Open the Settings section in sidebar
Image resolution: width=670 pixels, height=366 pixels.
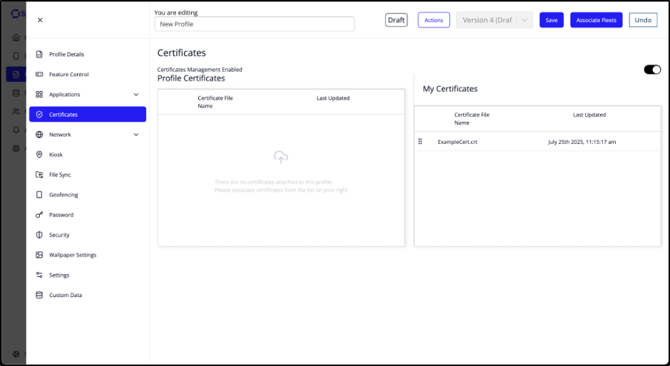point(88,275)
